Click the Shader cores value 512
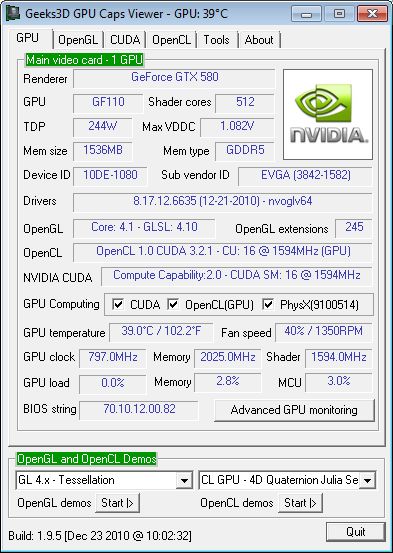Viewport: 393px width, 553px height. [245, 103]
